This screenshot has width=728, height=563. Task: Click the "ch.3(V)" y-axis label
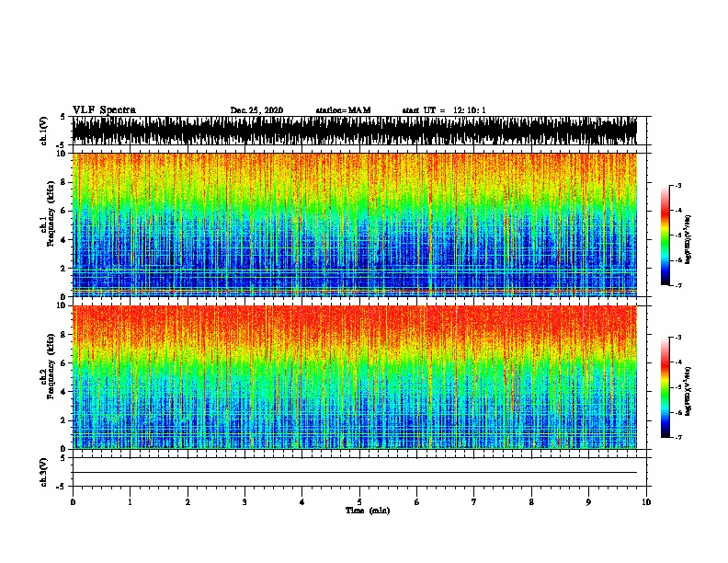(43, 472)
